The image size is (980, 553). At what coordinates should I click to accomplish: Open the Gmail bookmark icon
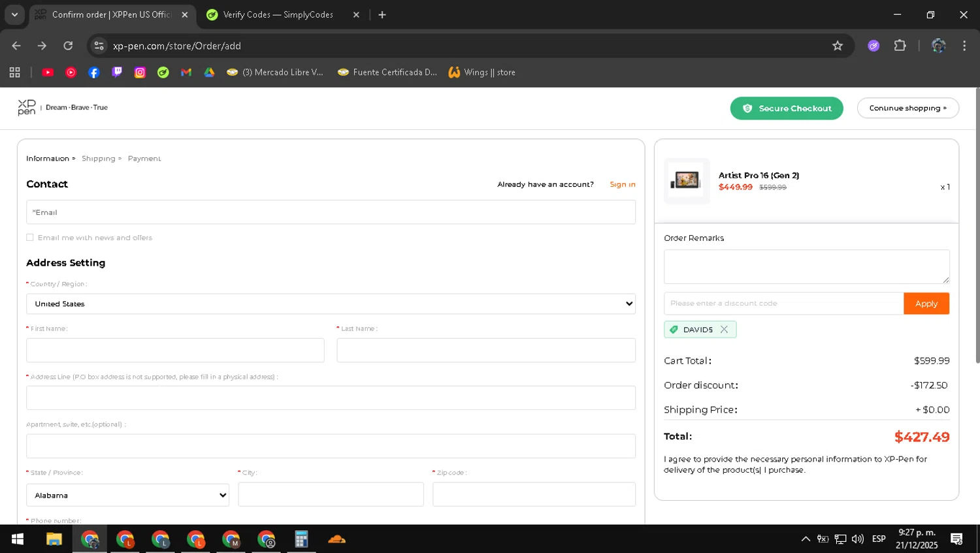coord(186,72)
